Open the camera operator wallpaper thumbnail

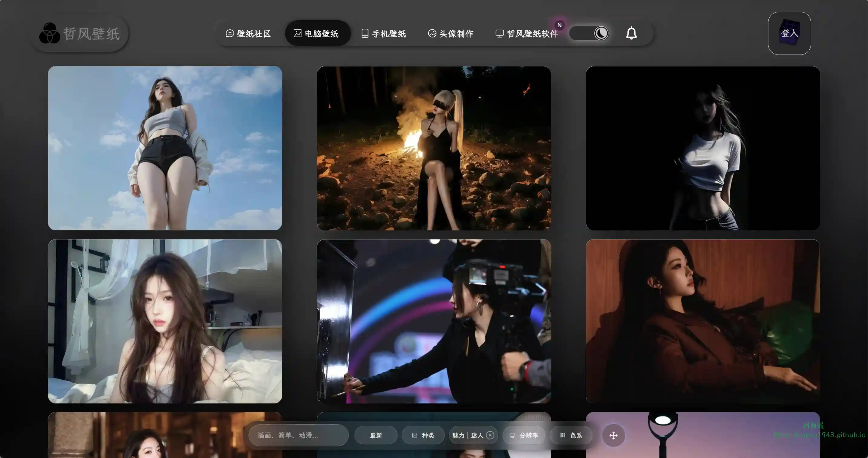[434, 321]
